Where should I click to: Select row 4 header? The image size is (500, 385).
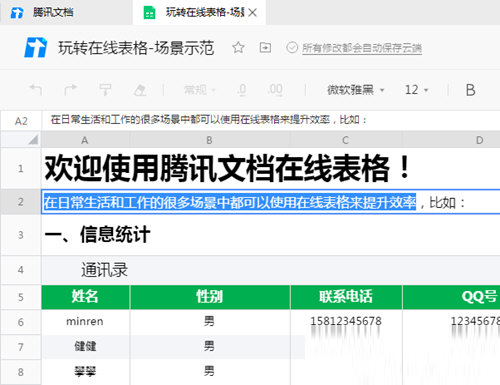(x=21, y=270)
